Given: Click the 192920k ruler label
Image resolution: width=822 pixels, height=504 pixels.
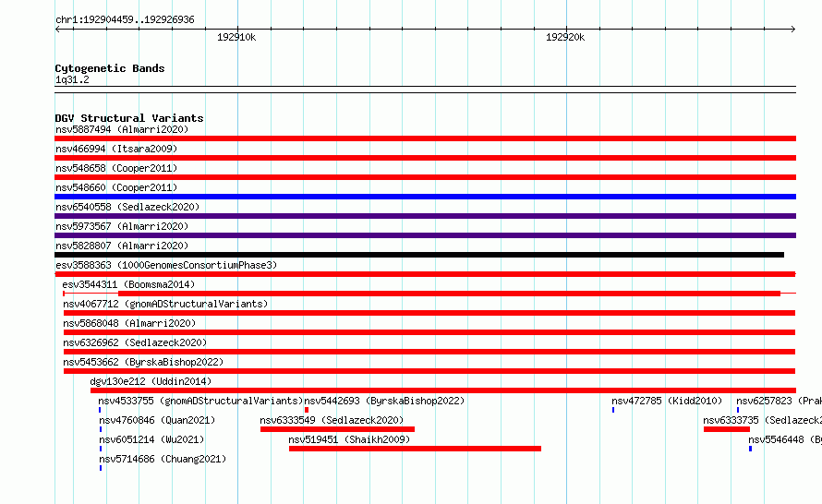Looking at the screenshot, I should click(x=565, y=37).
